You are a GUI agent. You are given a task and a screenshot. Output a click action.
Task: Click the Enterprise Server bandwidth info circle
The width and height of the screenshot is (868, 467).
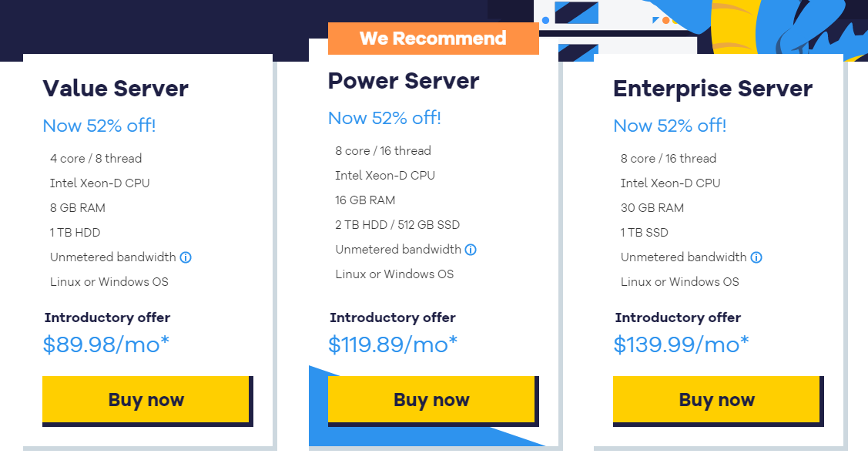756,257
